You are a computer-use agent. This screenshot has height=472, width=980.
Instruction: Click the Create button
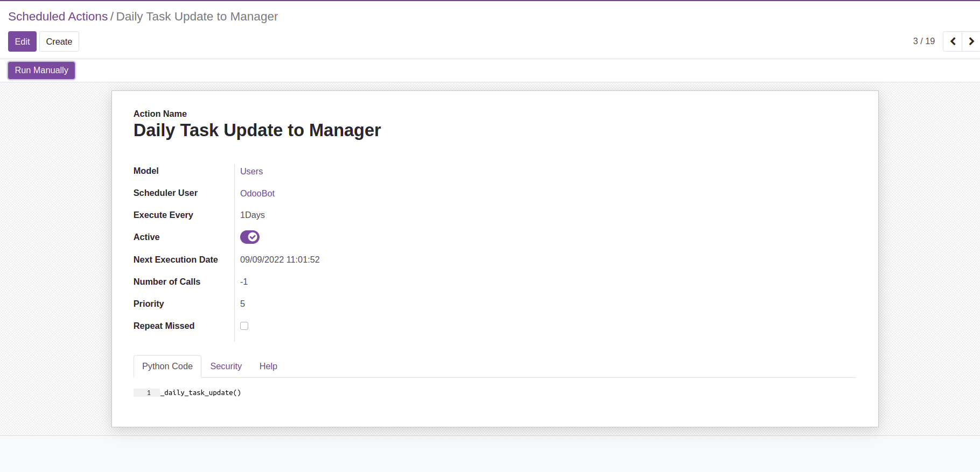click(x=59, y=41)
